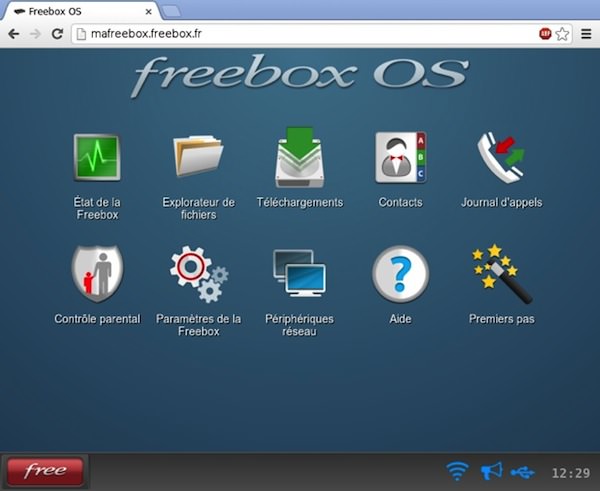This screenshot has height=491, width=600.
Task: Open the Explorateur de fichiers folder icon
Action: 198,156
